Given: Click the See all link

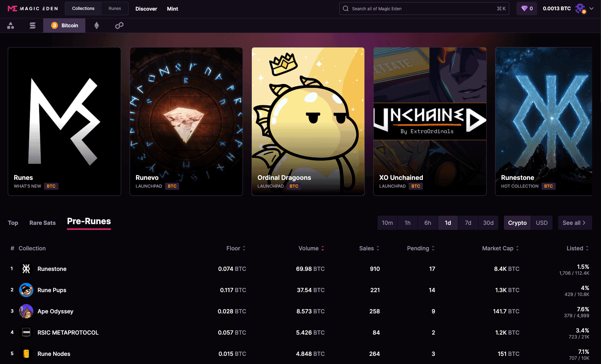Looking at the screenshot, I should [x=574, y=223].
